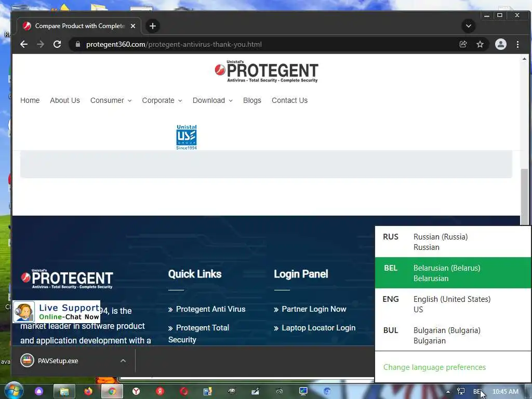Open Yandex Browser from the taskbar
The width and height of the screenshot is (532, 399).
[136, 391]
